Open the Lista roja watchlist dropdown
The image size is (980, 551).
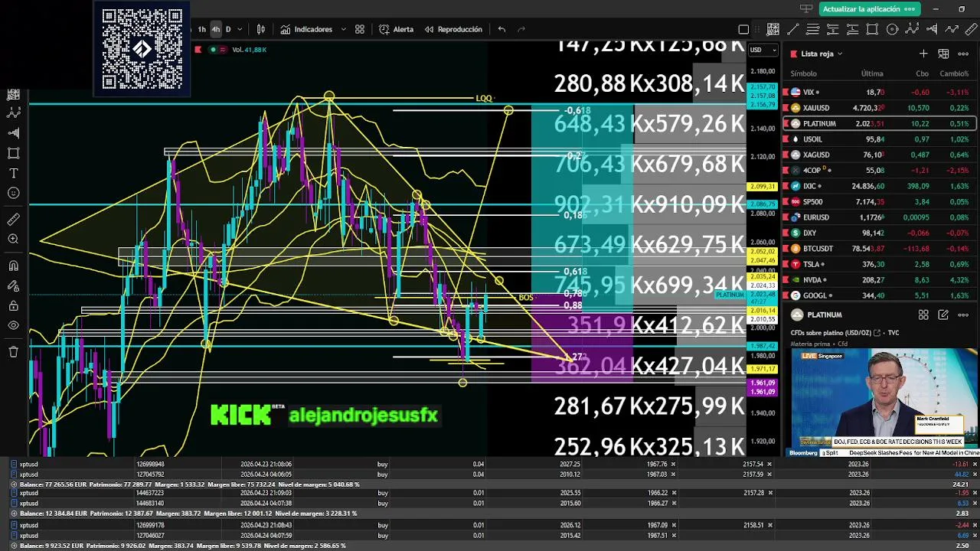click(822, 54)
